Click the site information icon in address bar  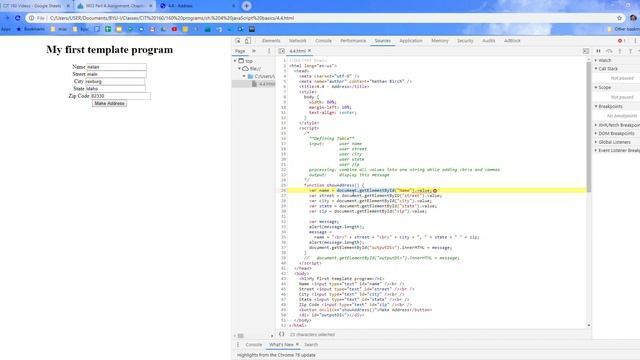click(x=31, y=18)
